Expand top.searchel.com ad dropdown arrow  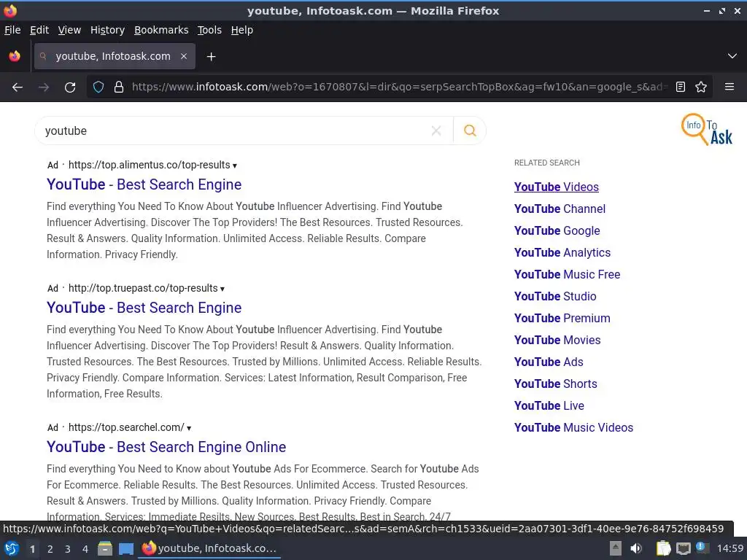(x=189, y=428)
